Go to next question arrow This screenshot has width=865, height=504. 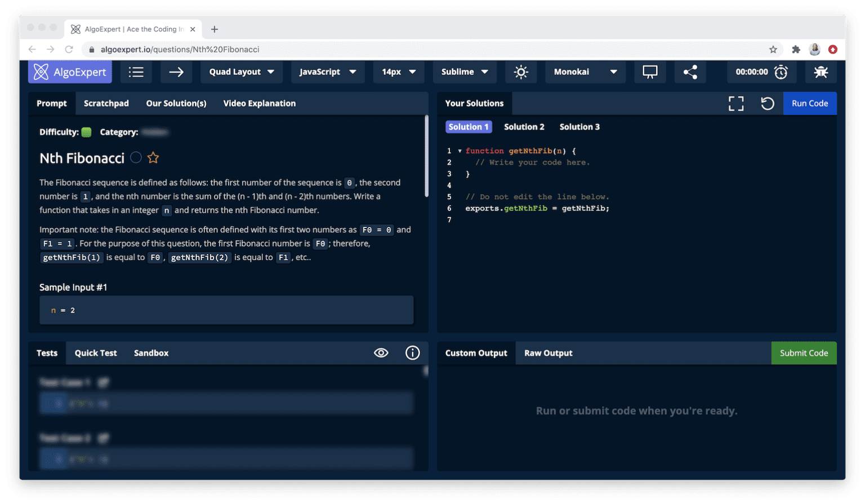click(x=176, y=72)
